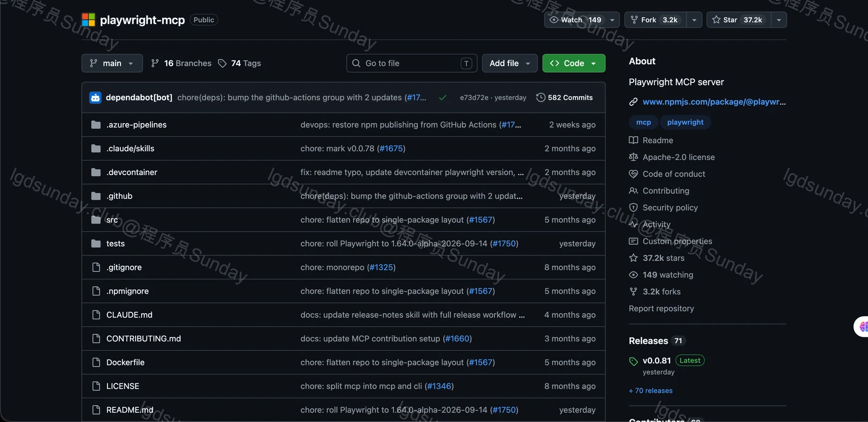Screen dimensions: 868x422
Task: Click the README.md file icon
Action: 96,410
